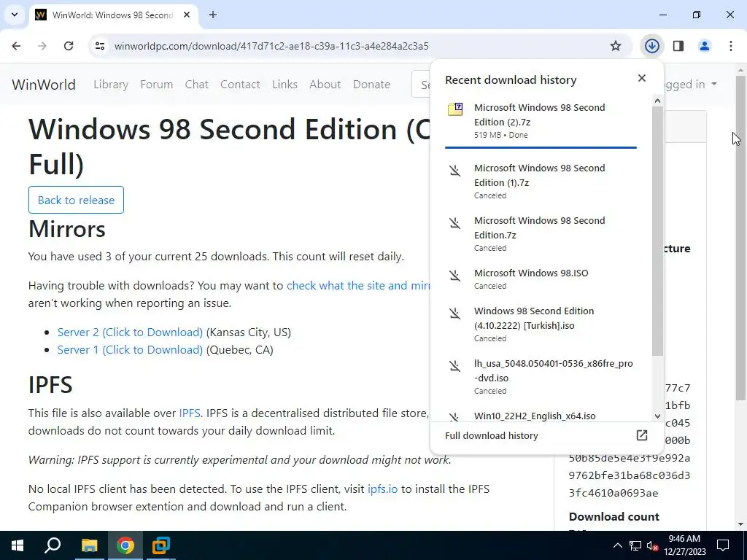The image size is (747, 560).
Task: Click canceled icon for Microsoft Windows 98.ISO
Action: click(455, 275)
